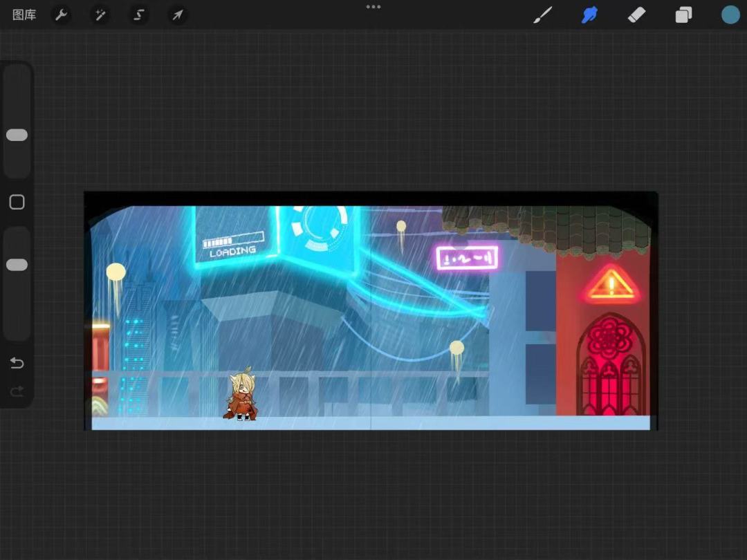This screenshot has width=747, height=560.
Task: Tap the square modify button in sidebar
Action: tap(17, 202)
